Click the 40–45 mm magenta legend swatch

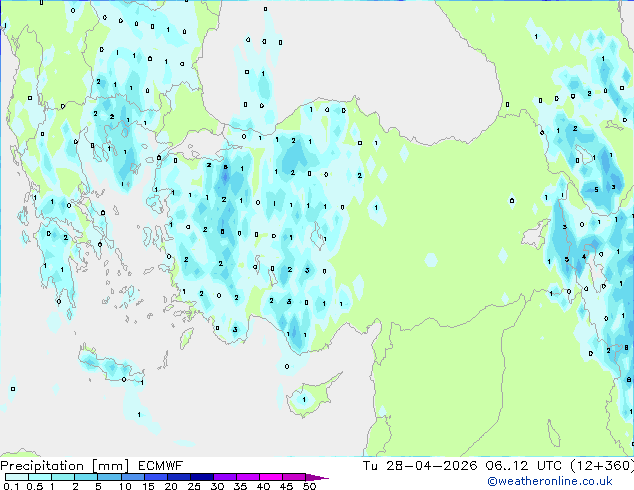[x=271, y=477]
